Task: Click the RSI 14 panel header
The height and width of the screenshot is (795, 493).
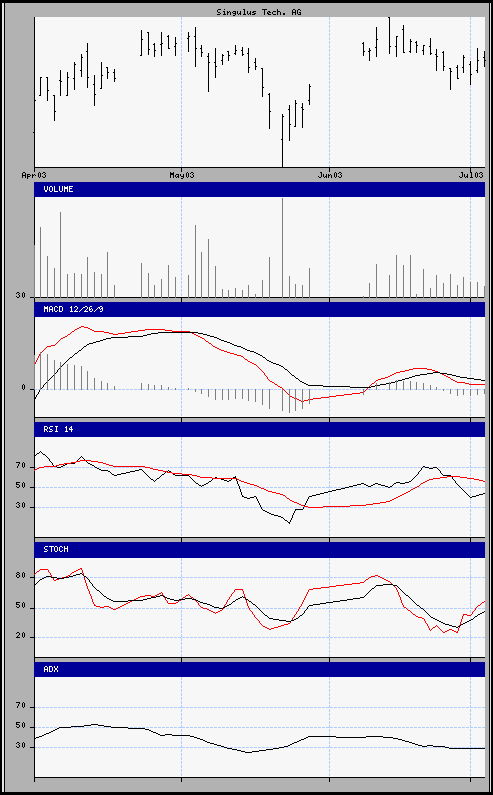Action: (x=260, y=429)
